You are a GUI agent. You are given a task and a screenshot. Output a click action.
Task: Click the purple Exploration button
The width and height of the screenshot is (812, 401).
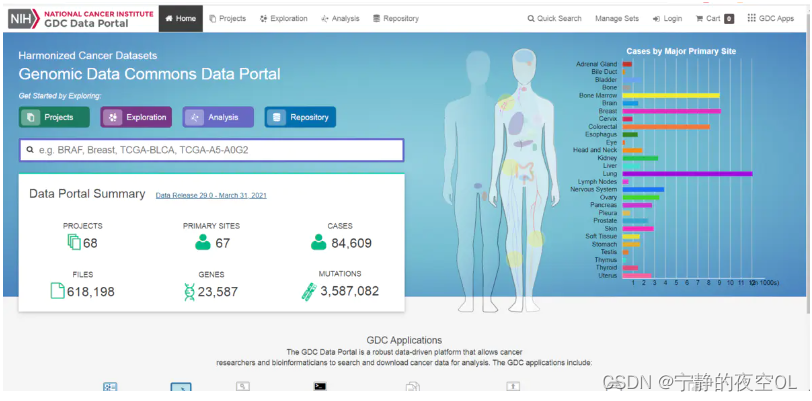coord(136,117)
